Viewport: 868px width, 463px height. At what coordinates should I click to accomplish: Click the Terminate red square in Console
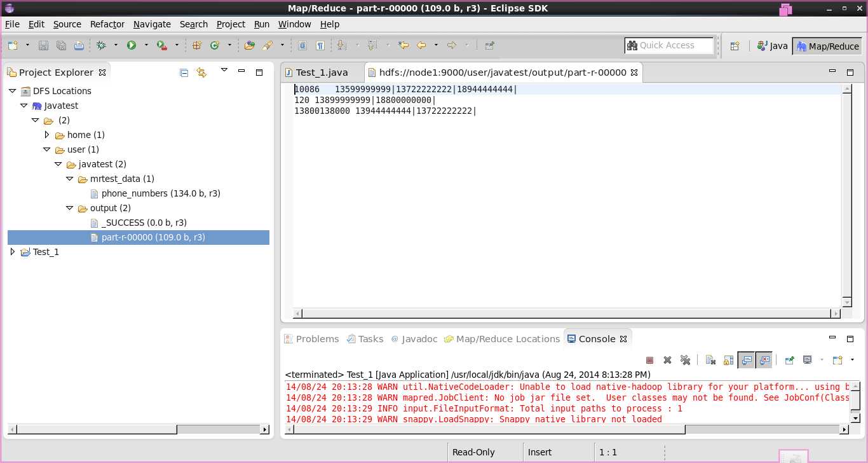coord(650,360)
